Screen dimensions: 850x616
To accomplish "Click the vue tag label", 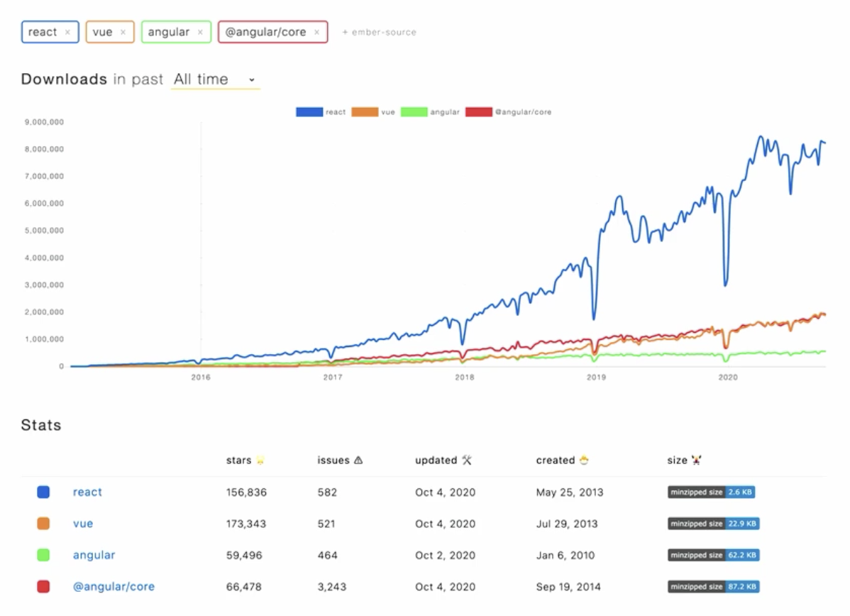I will [x=102, y=33].
